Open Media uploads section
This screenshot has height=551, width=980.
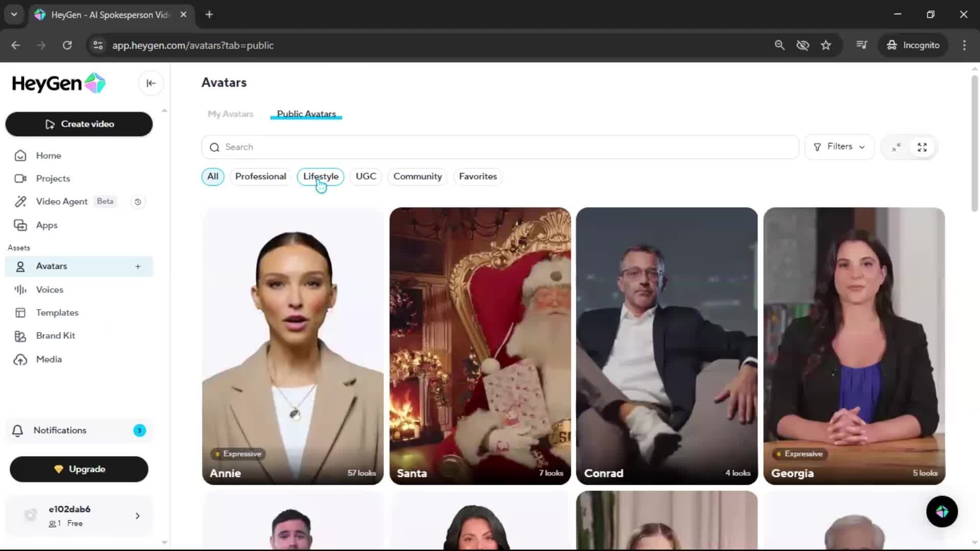(48, 359)
